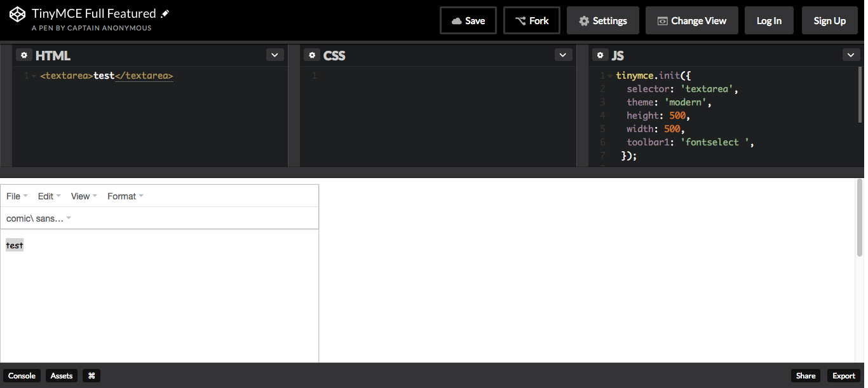Click Log In button
This screenshot has width=868, height=388.
click(x=769, y=20)
